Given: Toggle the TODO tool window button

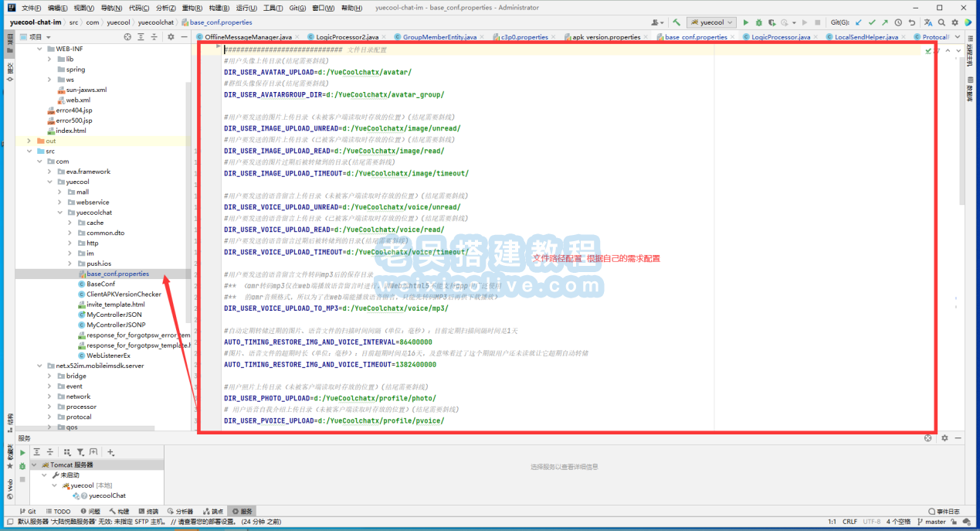Looking at the screenshot, I should coord(58,512).
